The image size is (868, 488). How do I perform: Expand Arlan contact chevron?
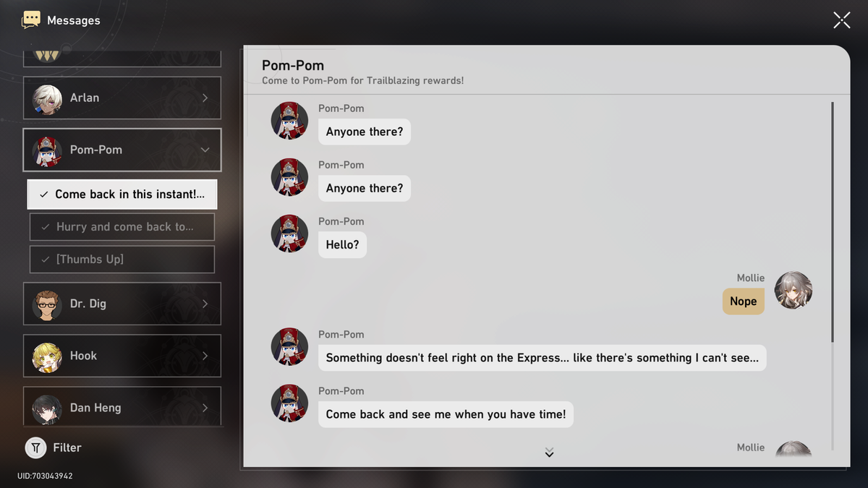click(x=205, y=98)
